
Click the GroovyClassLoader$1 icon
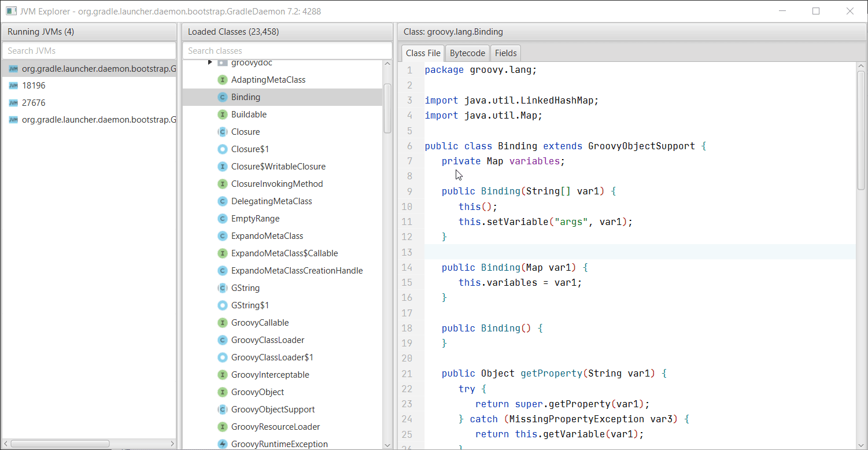point(222,357)
